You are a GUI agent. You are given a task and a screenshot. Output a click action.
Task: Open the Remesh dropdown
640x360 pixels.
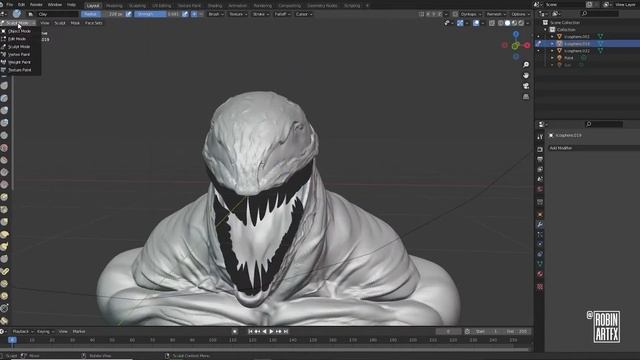[x=496, y=14]
